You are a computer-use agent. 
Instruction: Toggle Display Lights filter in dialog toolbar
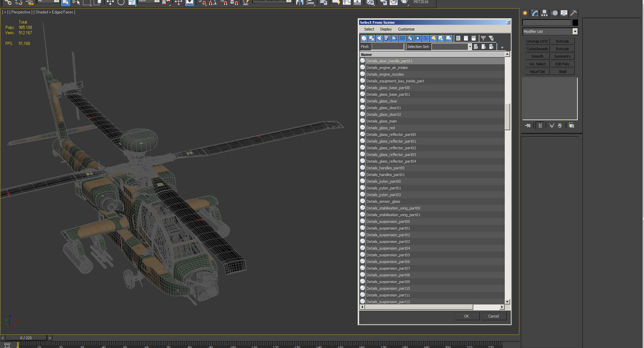point(379,38)
